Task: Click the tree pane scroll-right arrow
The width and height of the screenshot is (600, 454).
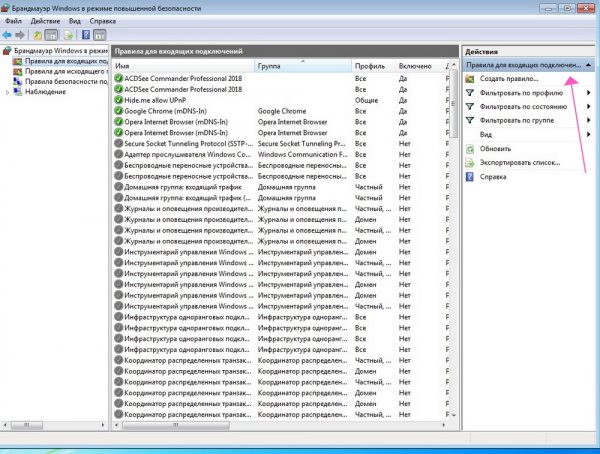Action: pos(103,425)
